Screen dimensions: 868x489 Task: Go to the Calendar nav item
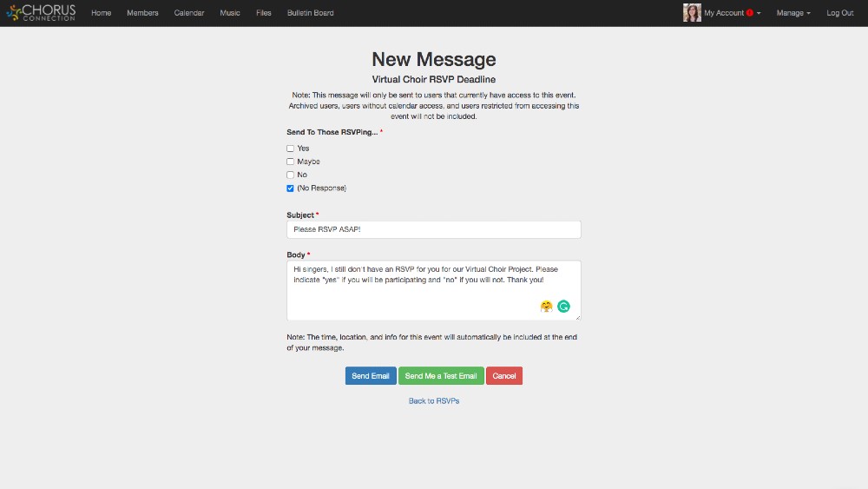point(189,13)
